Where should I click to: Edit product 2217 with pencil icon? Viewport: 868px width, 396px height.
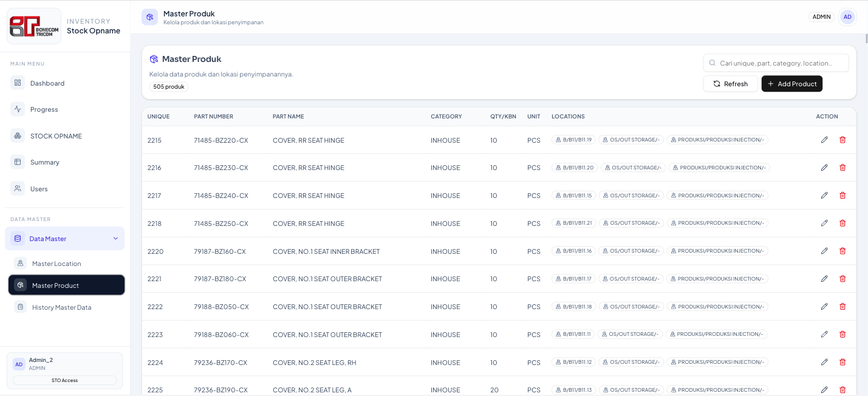coord(824,196)
